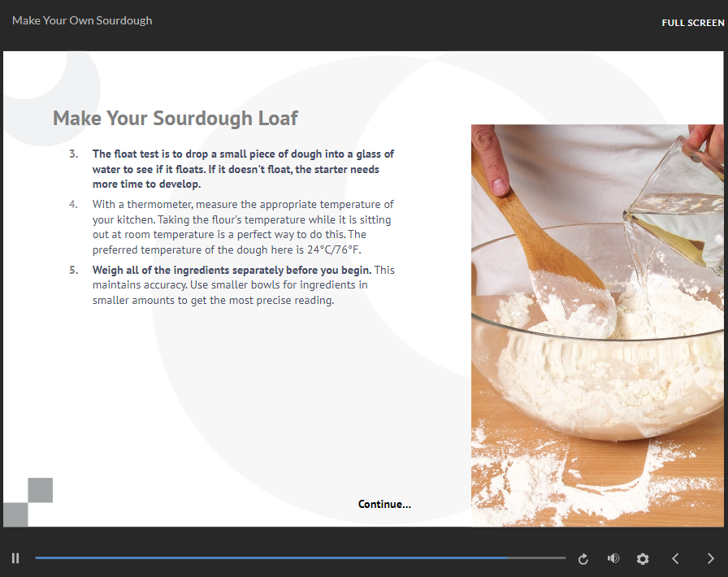Click the Make Your Own Sourdough title
Image resolution: width=728 pixels, height=577 pixels.
point(82,20)
